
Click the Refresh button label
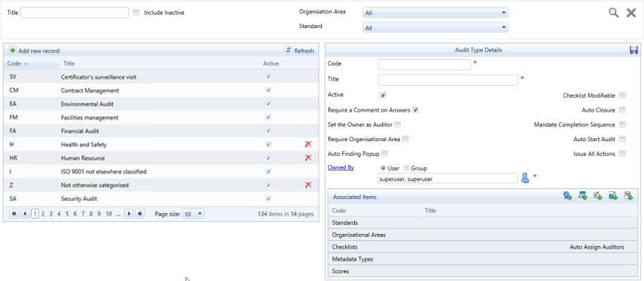304,51
